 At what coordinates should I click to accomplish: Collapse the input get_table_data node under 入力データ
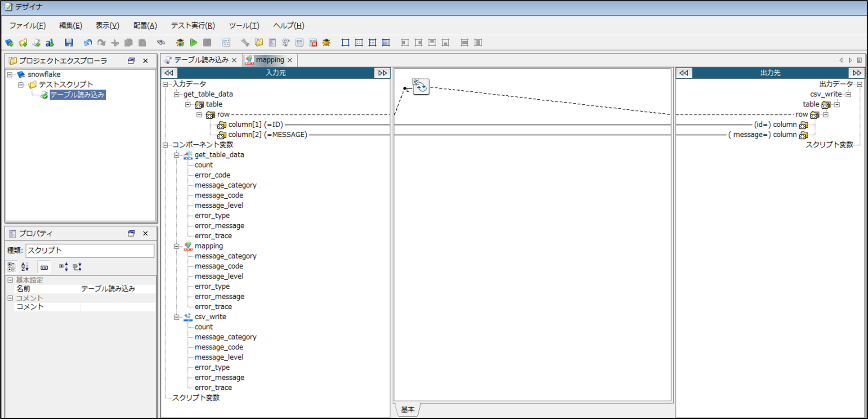177,94
